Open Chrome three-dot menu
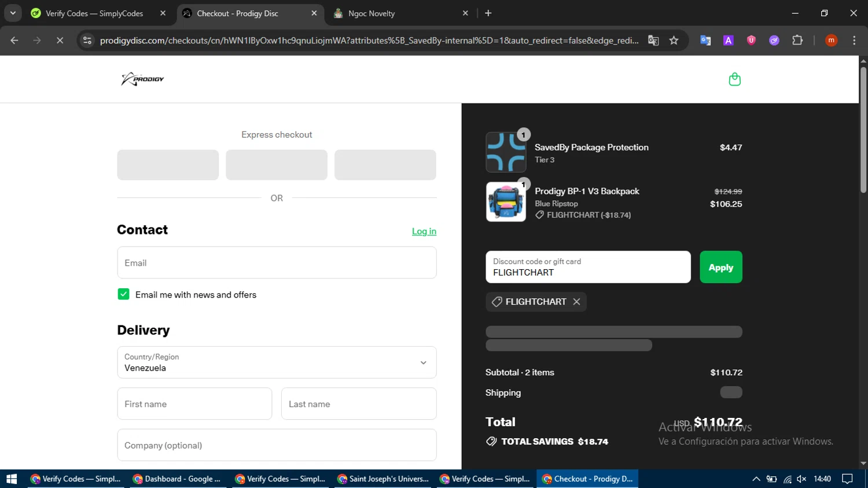 [854, 41]
